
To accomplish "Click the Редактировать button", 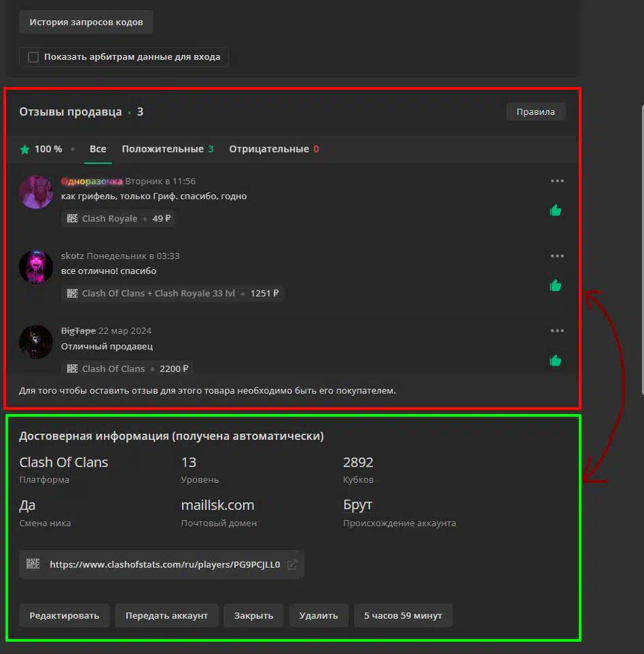I will click(64, 616).
